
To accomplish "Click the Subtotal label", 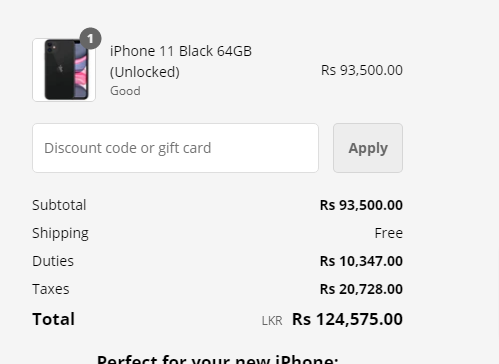I will click(59, 205).
